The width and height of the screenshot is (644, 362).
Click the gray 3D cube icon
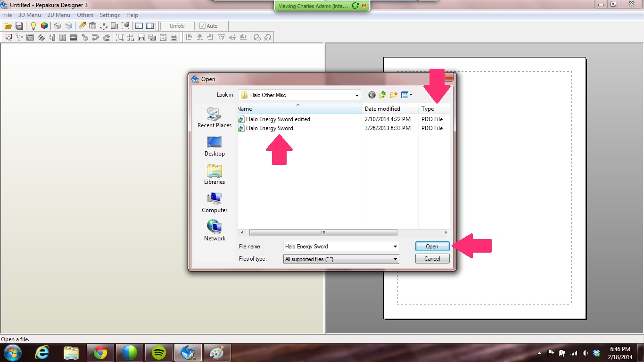58,26
